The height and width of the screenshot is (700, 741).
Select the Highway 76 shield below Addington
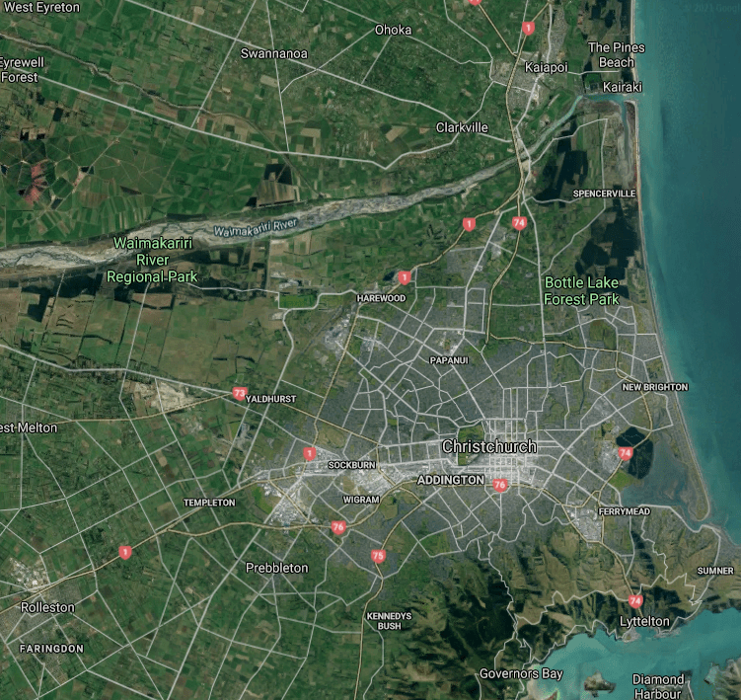click(x=500, y=485)
